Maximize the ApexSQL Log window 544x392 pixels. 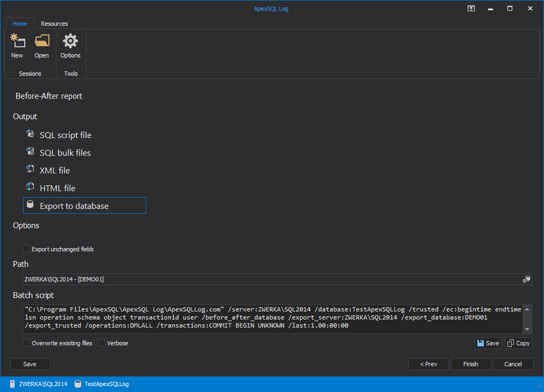(x=510, y=9)
